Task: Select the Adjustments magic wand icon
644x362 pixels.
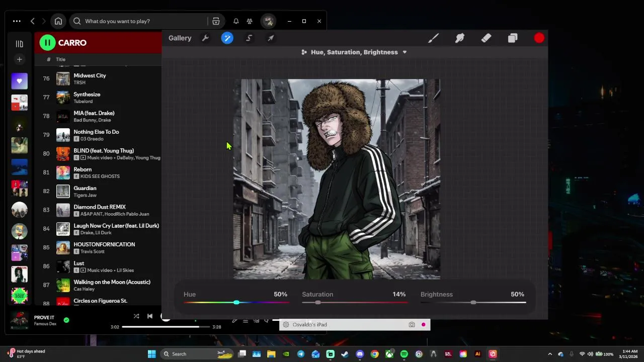Action: point(227,38)
